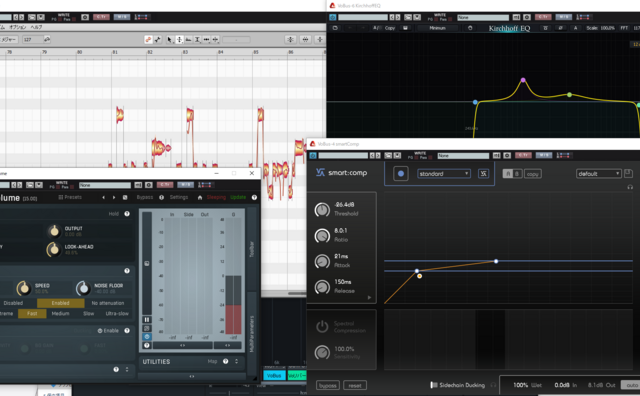
Task: Select the Melodyne amplitude tool
Action: pyautogui.click(x=197, y=40)
